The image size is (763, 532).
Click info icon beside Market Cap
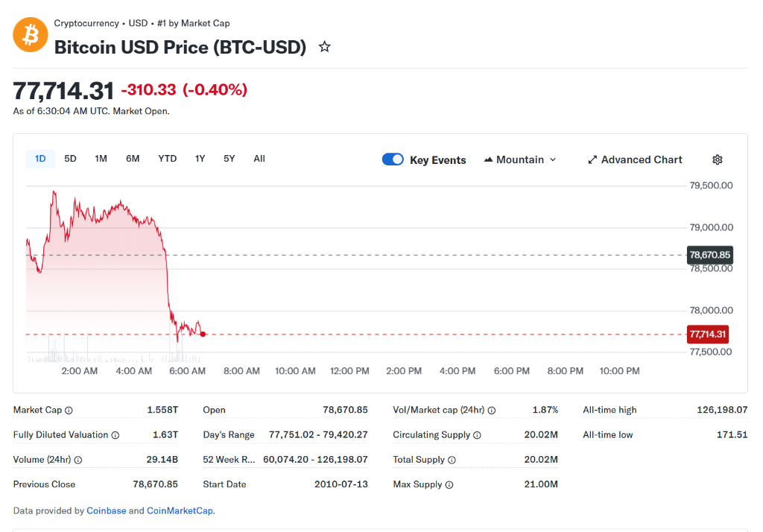click(69, 411)
